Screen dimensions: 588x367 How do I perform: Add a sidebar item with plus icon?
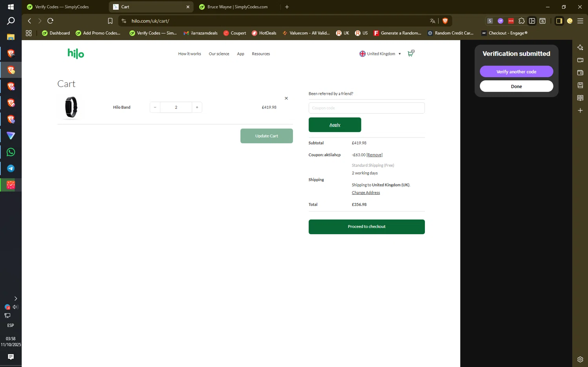click(x=580, y=110)
